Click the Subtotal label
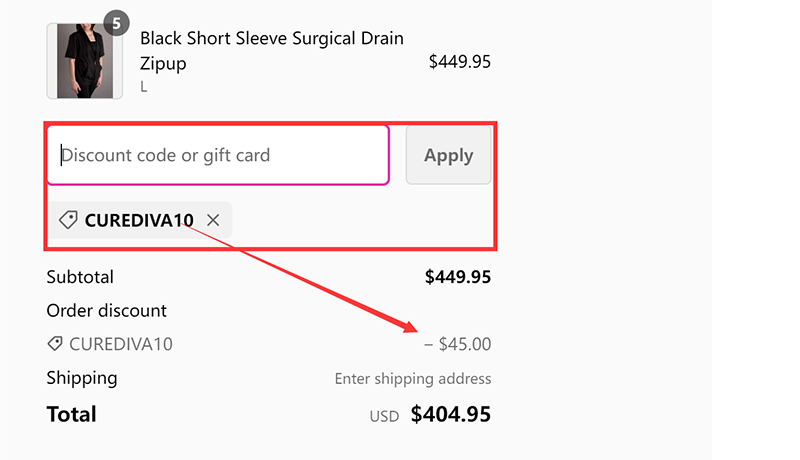Viewport: 800px width, 460px height. [80, 277]
